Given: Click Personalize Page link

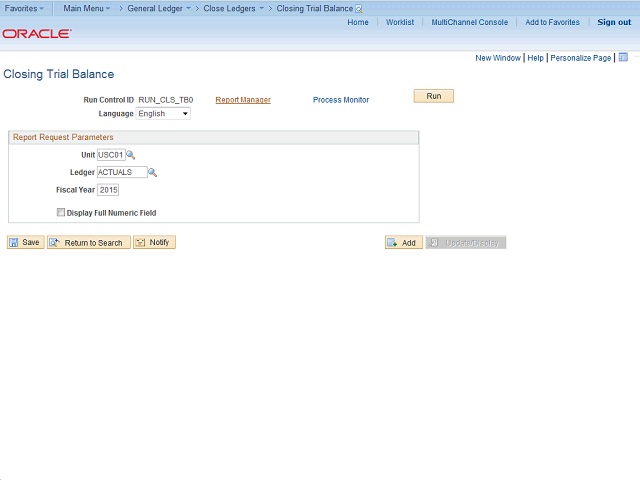Looking at the screenshot, I should tap(580, 58).
